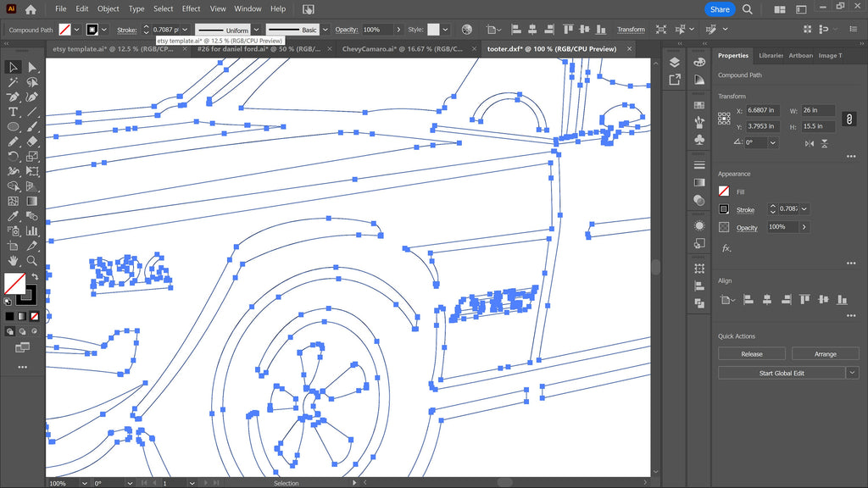This screenshot has height=488, width=868.
Task: Open the Effect menu
Action: click(x=191, y=8)
